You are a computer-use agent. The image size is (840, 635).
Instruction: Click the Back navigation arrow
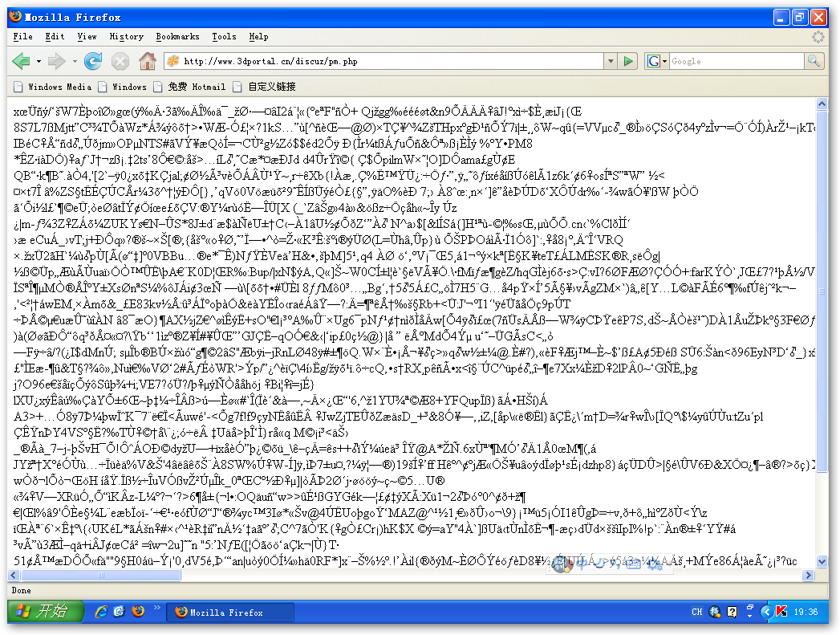point(22,61)
